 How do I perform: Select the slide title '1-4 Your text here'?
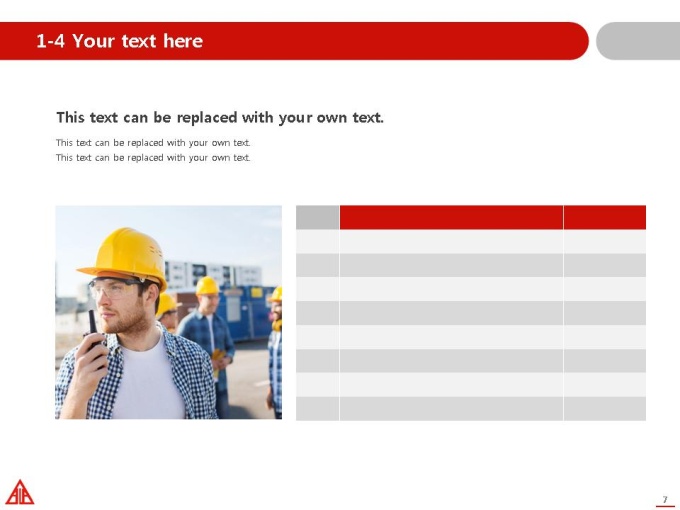tap(119, 41)
